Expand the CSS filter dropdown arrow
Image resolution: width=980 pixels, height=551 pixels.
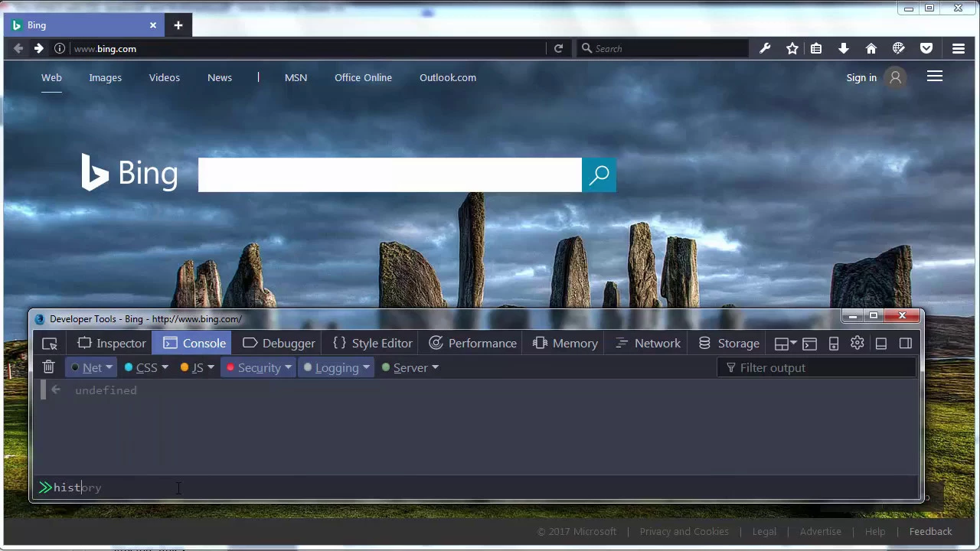[x=165, y=368]
